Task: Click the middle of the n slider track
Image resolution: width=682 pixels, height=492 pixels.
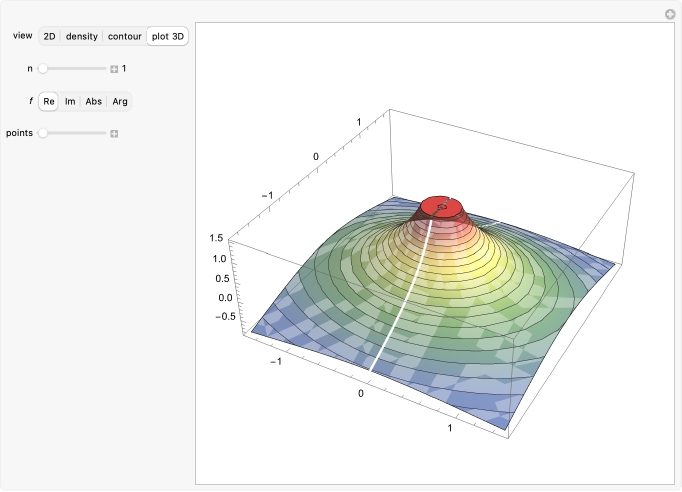Action: (74, 69)
